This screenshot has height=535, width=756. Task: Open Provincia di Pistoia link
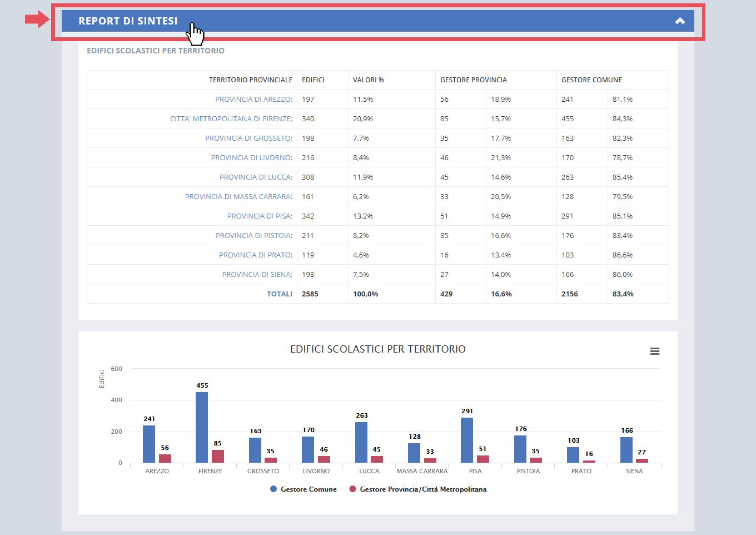253,236
